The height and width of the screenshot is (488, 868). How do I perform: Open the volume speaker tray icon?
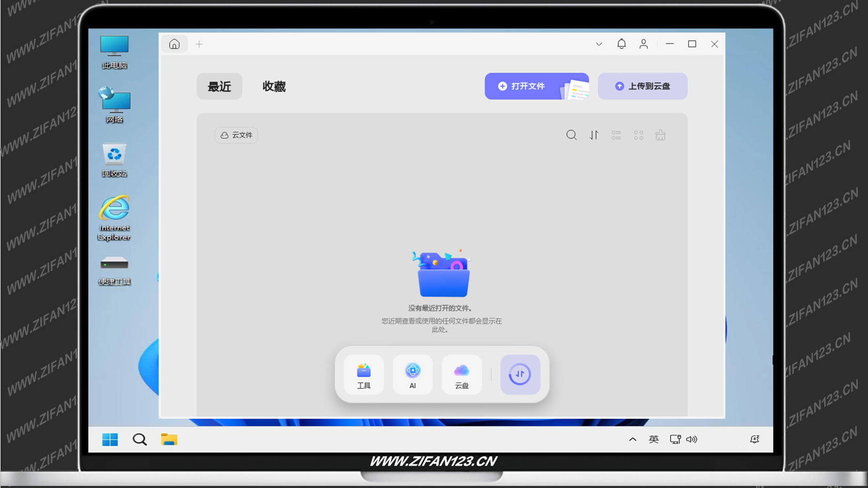(x=691, y=439)
